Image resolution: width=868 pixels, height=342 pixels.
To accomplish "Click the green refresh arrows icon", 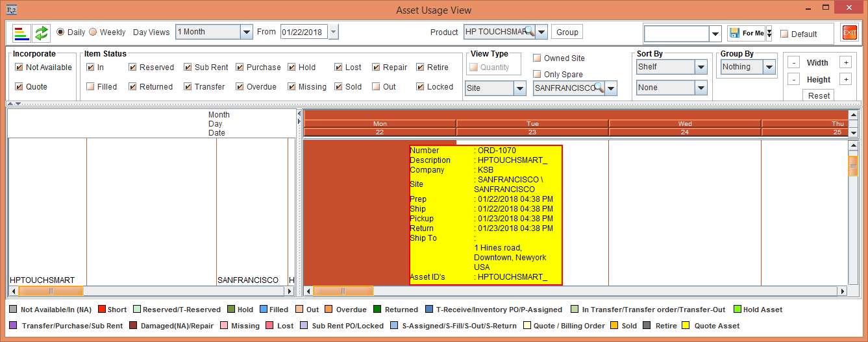I will click(42, 32).
